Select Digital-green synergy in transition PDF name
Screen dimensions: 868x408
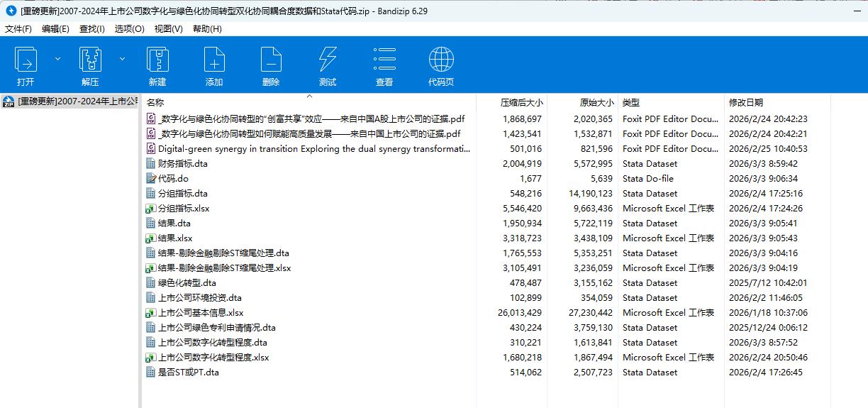(x=314, y=149)
